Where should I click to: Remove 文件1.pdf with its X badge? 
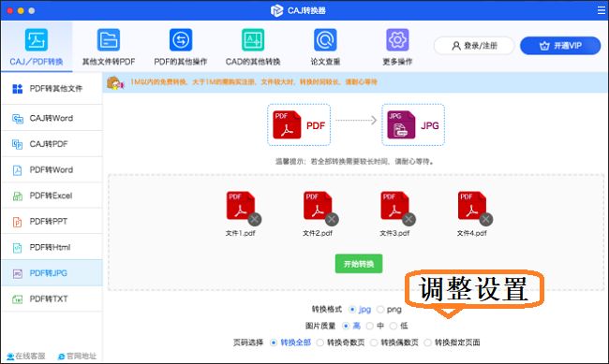(255, 219)
